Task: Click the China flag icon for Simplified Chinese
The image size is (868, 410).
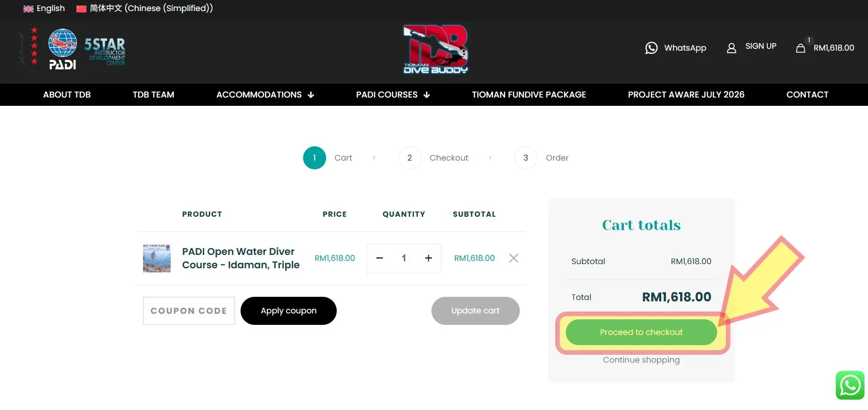Action: (81, 9)
